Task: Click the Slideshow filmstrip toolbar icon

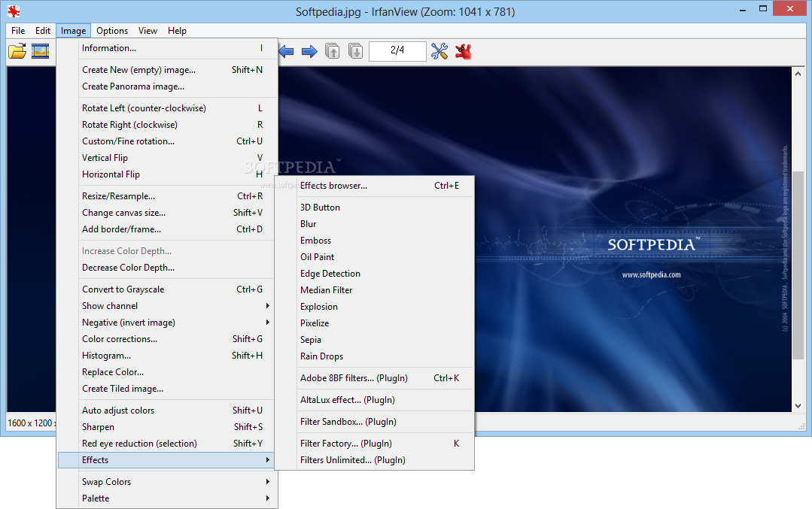Action: (41, 50)
